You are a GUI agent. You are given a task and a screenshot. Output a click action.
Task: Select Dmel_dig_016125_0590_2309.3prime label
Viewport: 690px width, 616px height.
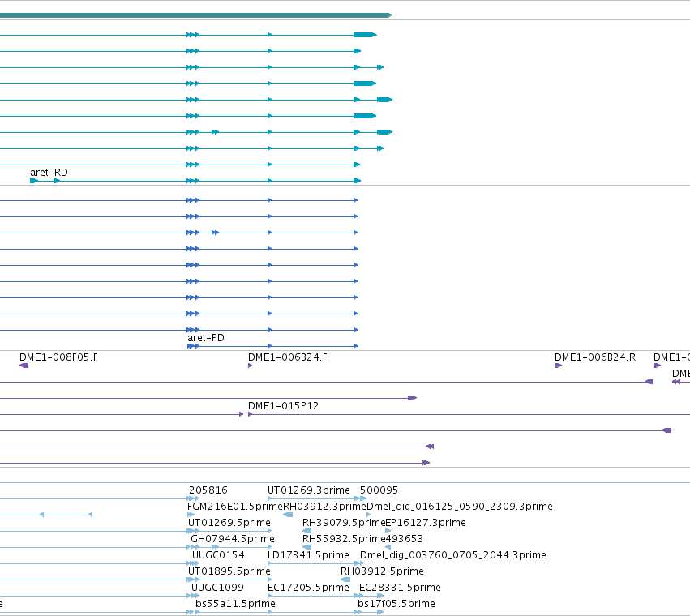coord(460,507)
